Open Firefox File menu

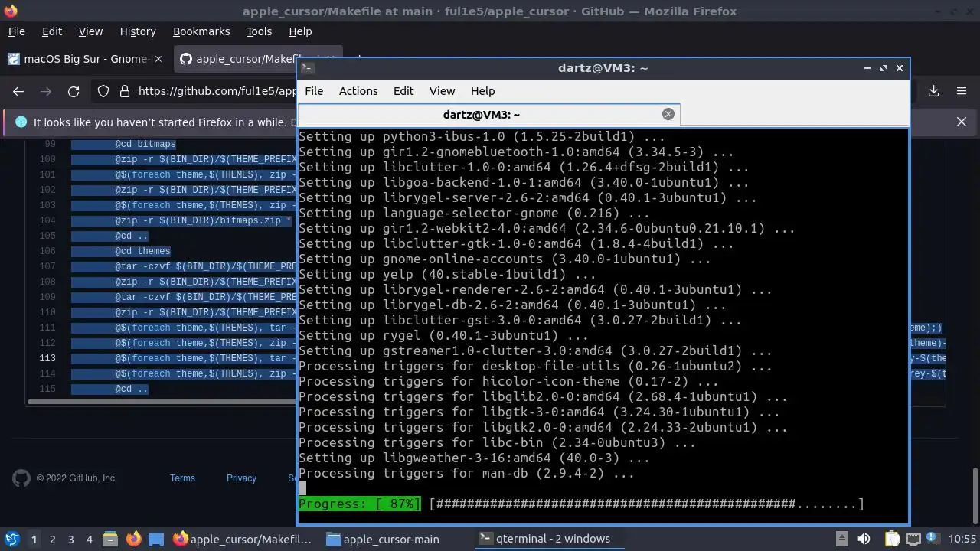(16, 31)
